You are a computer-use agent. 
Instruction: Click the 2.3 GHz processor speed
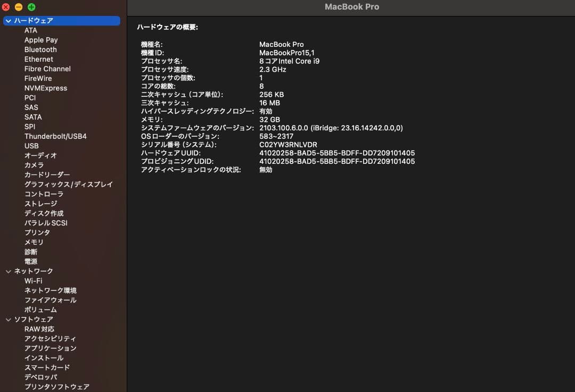tap(273, 70)
